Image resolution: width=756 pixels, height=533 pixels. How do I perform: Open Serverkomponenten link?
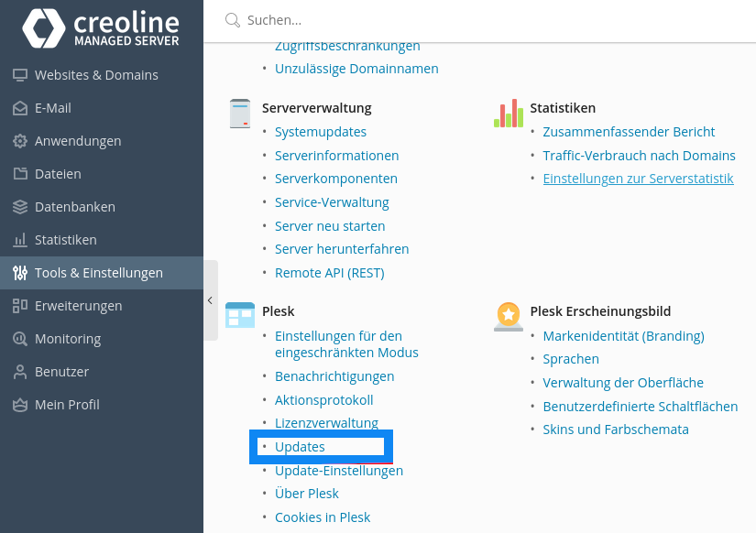[x=336, y=179]
